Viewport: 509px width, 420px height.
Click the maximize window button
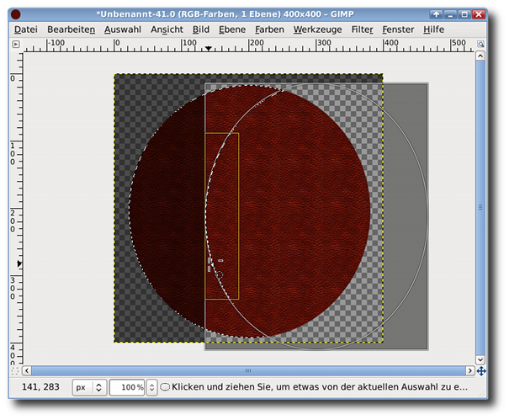pyautogui.click(x=464, y=14)
